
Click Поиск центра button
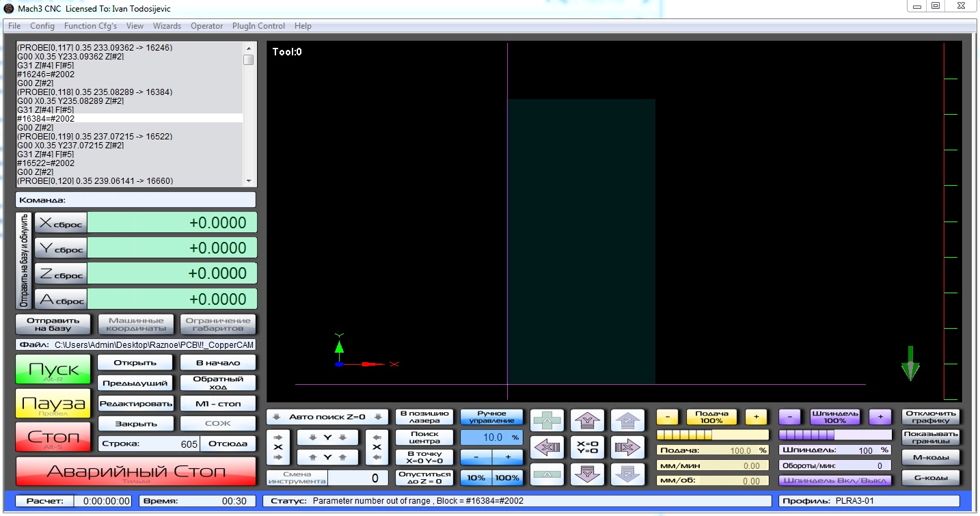pyautogui.click(x=424, y=437)
